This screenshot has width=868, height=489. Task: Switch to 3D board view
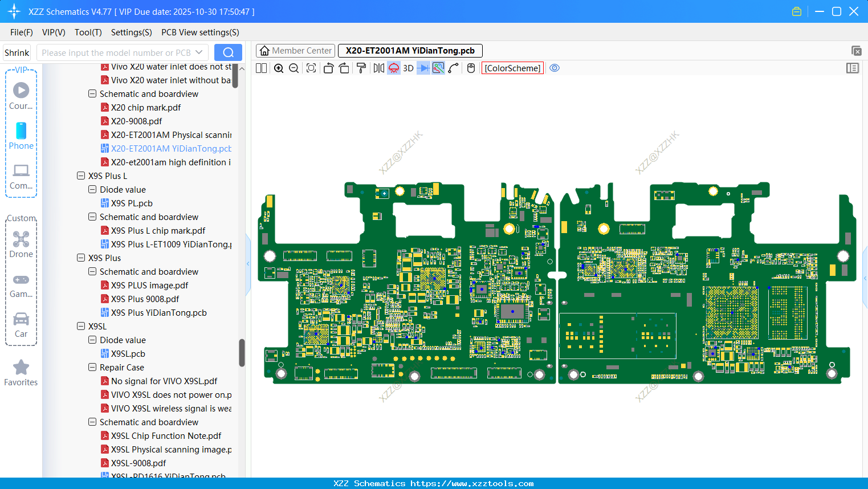(408, 68)
